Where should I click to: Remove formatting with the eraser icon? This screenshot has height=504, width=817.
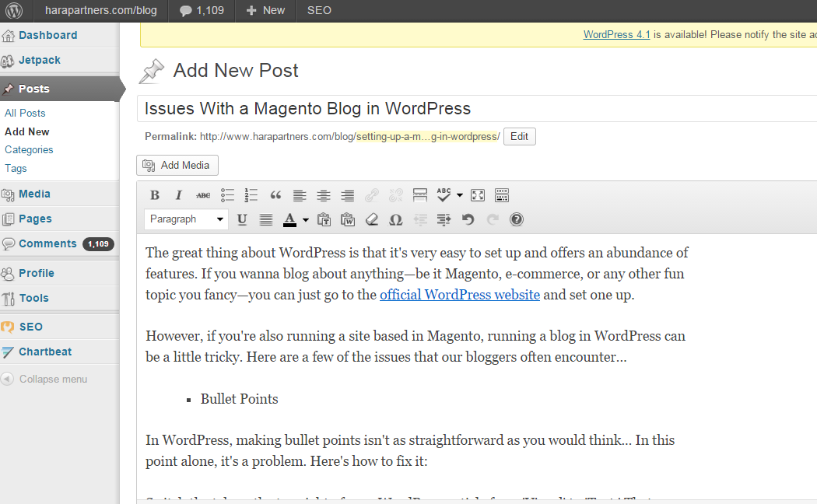[x=371, y=219]
